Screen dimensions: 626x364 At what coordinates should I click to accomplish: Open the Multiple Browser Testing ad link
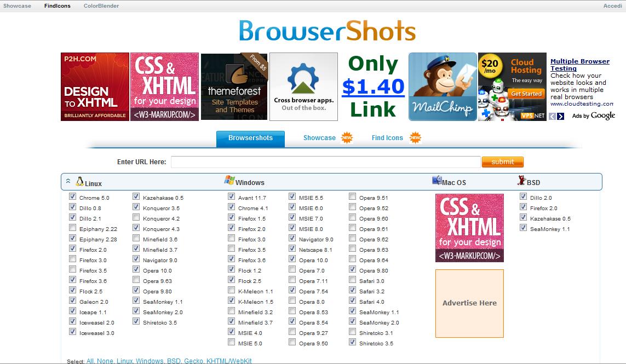(x=579, y=65)
